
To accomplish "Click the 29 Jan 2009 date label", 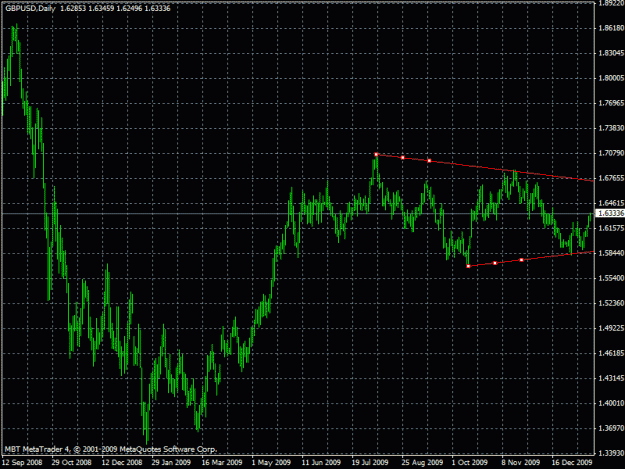I will point(171,463).
